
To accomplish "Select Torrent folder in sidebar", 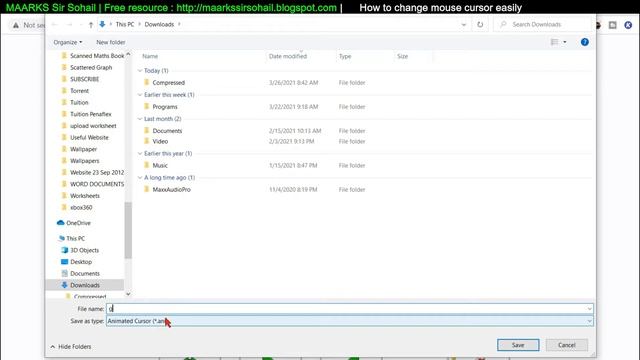I will 75,91.
